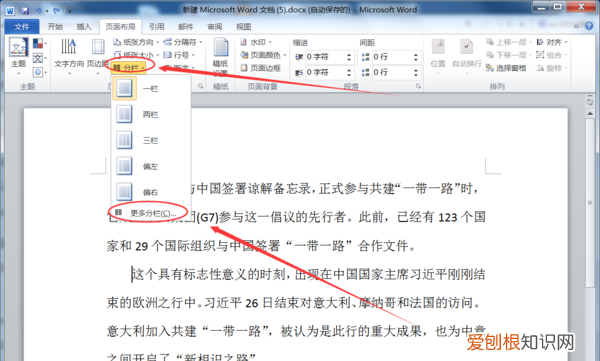Viewport: 600px width, 361px height.
Task: Open page setup dialog launcher icon
Action: pos(200,87)
